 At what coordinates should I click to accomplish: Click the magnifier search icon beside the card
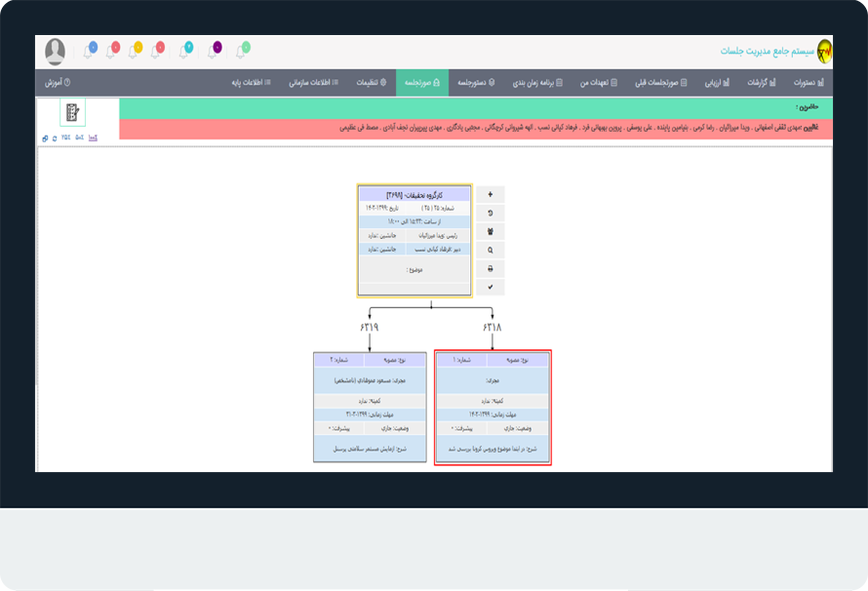click(490, 250)
